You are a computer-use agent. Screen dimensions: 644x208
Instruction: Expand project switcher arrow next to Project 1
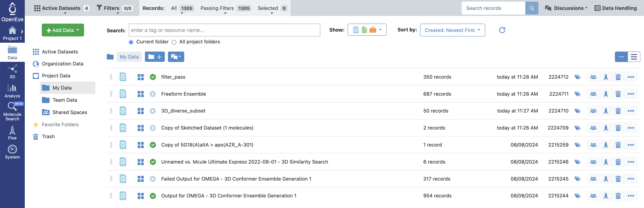coord(22,31)
